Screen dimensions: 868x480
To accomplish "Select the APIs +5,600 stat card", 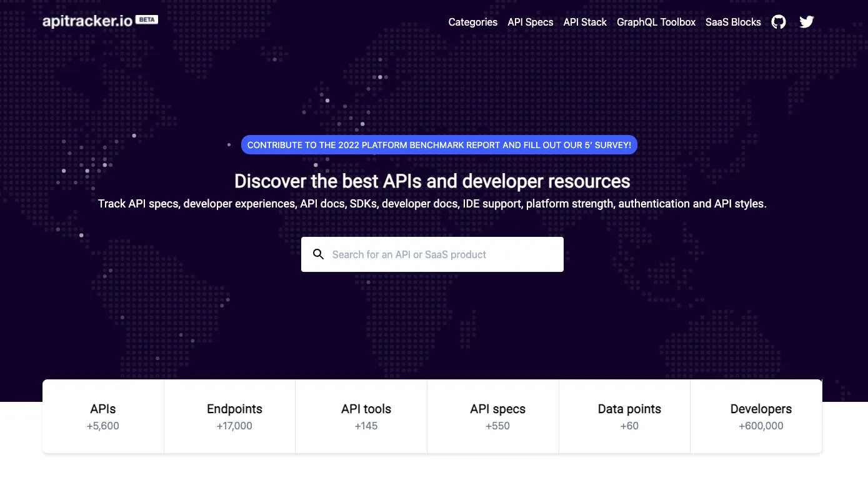I will pos(103,417).
